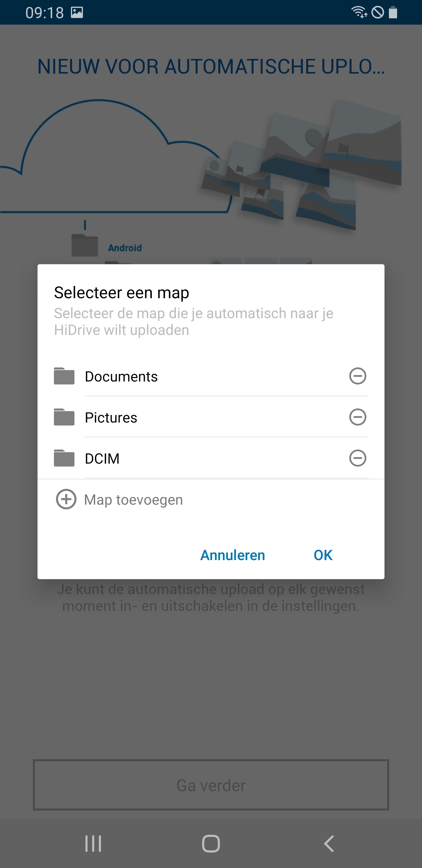Add a new folder via Map toevoegen
Screen dimensions: 422x868
[x=133, y=499]
